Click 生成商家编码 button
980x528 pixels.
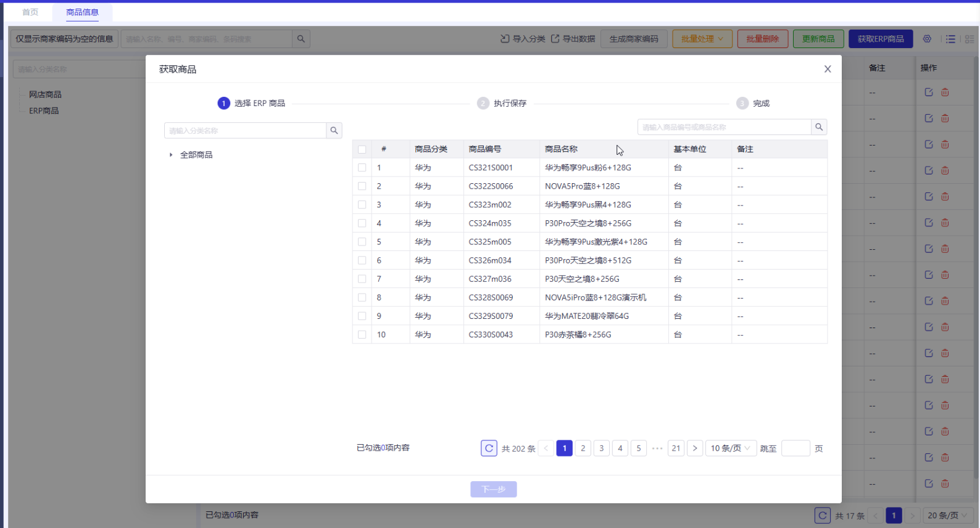coord(634,39)
